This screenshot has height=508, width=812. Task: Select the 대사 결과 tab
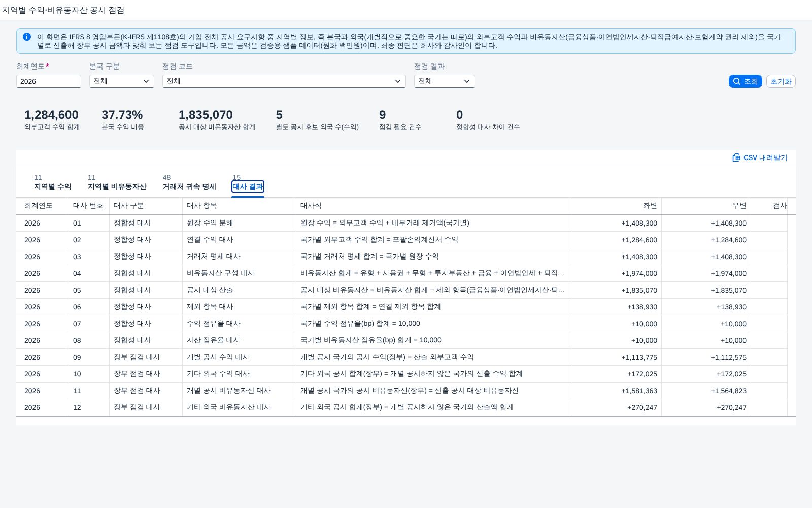point(248,186)
